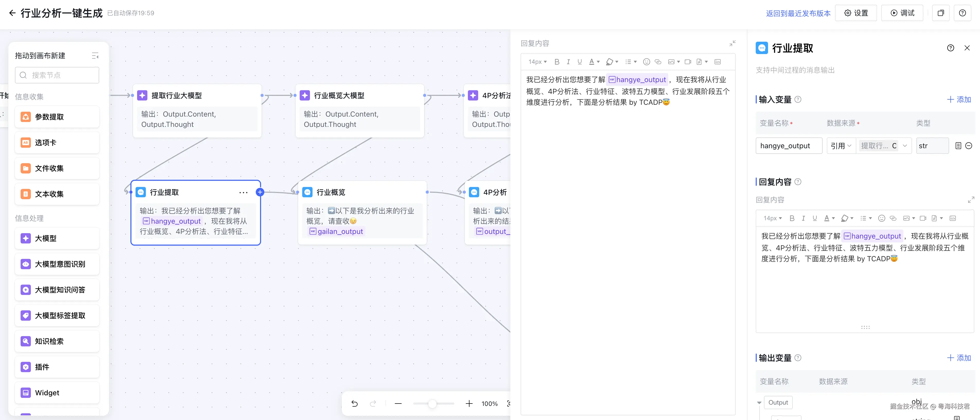Click the 调试 debug button
980x420 pixels.
click(902, 13)
